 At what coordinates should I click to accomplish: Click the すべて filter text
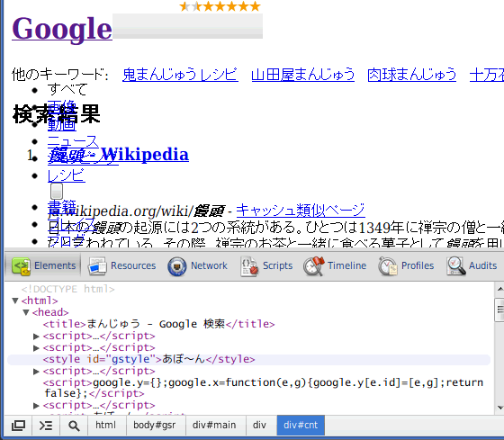tap(67, 89)
